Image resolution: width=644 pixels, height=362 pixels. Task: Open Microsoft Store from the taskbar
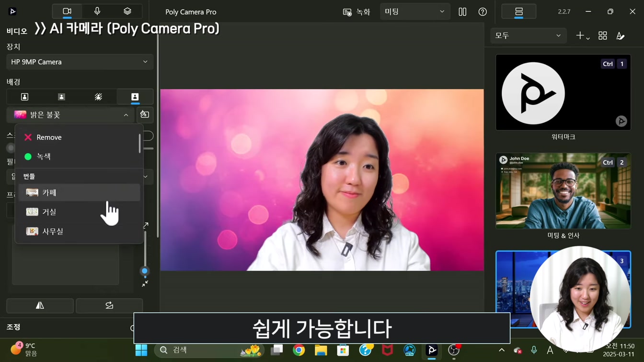343,350
